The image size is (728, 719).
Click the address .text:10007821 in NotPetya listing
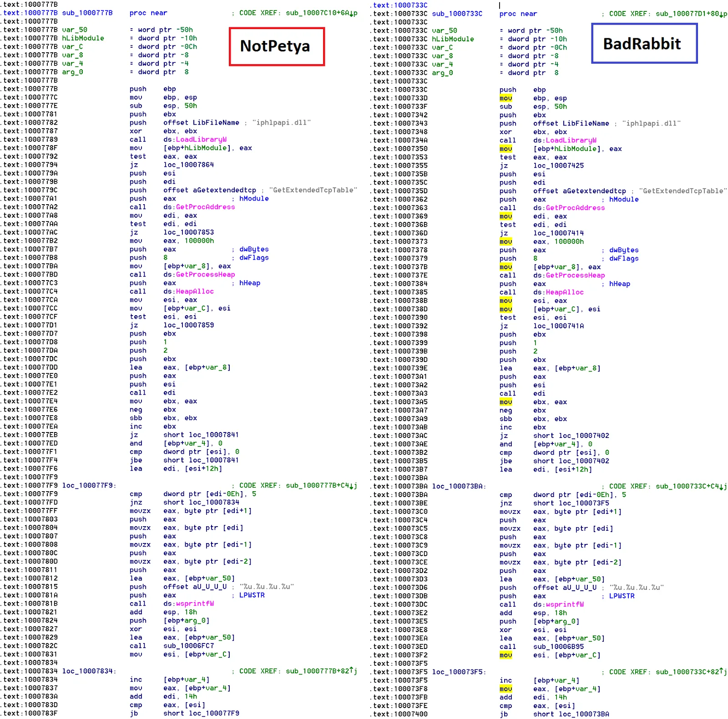[30, 612]
